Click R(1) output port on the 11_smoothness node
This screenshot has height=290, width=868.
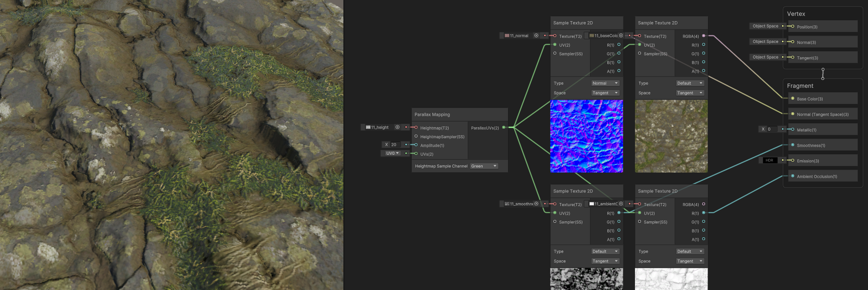pyautogui.click(x=619, y=213)
